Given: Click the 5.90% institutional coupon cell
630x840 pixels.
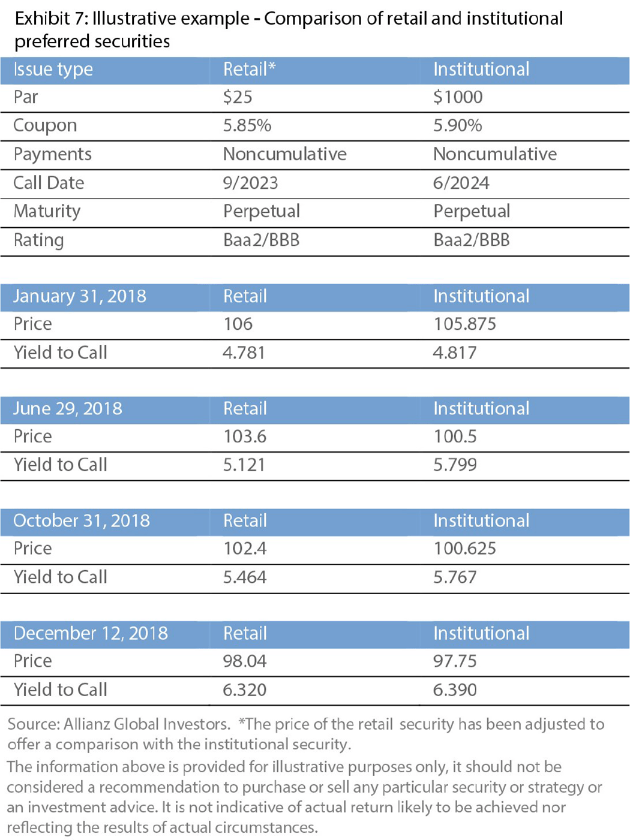Looking at the screenshot, I should [458, 125].
